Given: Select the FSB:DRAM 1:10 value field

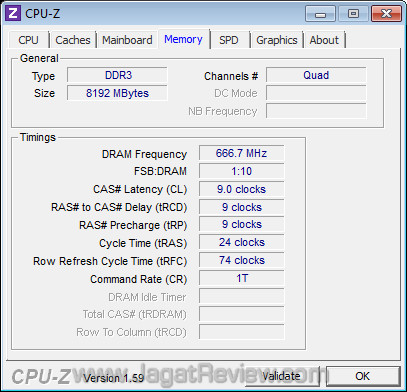Looking at the screenshot, I should click(x=241, y=171).
